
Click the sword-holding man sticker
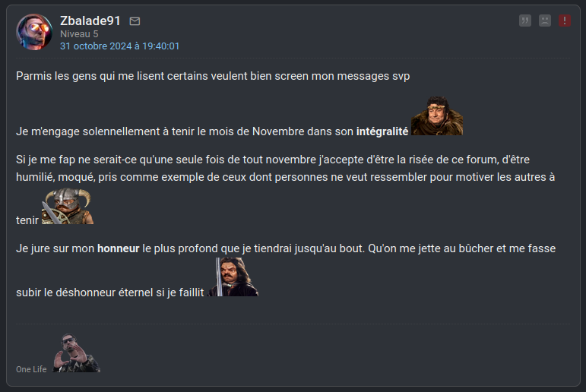(x=233, y=277)
